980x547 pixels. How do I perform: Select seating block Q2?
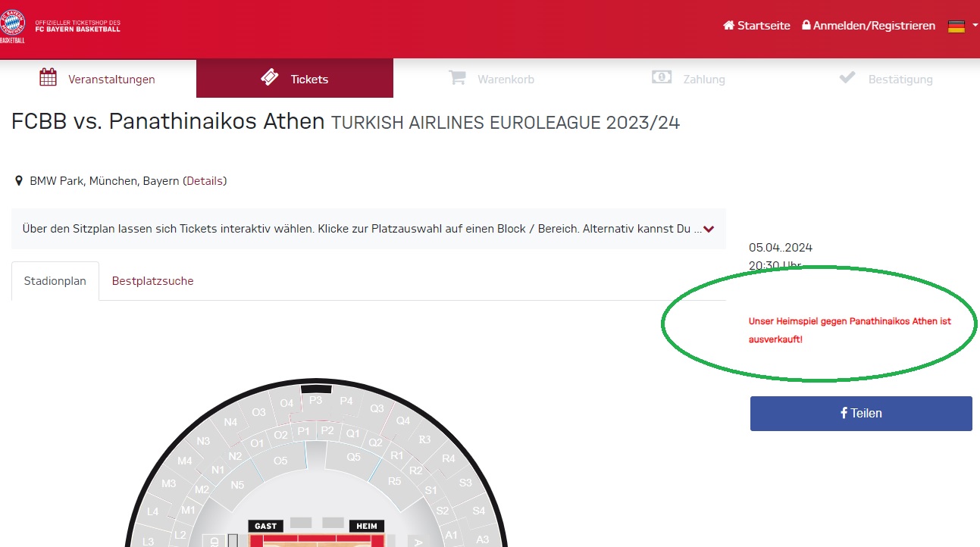click(x=375, y=442)
